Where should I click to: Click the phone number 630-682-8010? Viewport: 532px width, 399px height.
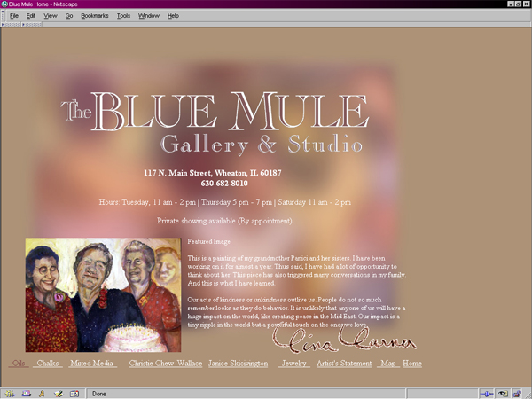click(224, 184)
